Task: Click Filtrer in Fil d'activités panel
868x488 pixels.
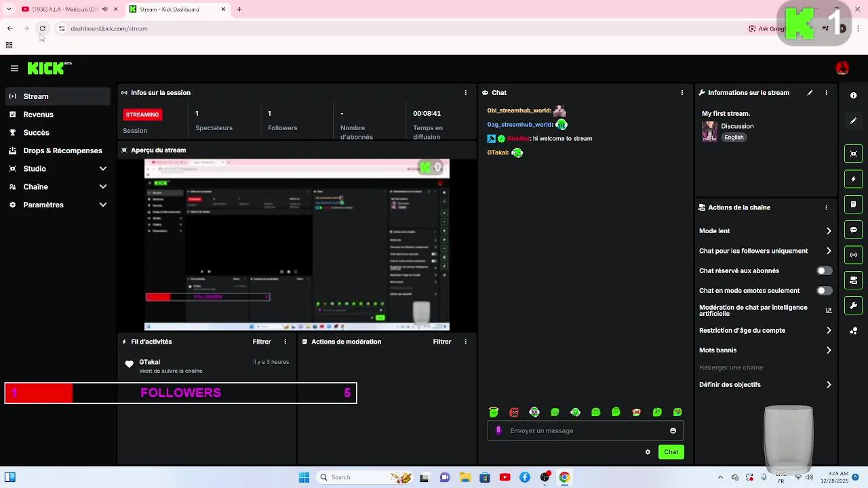Action: click(x=262, y=342)
